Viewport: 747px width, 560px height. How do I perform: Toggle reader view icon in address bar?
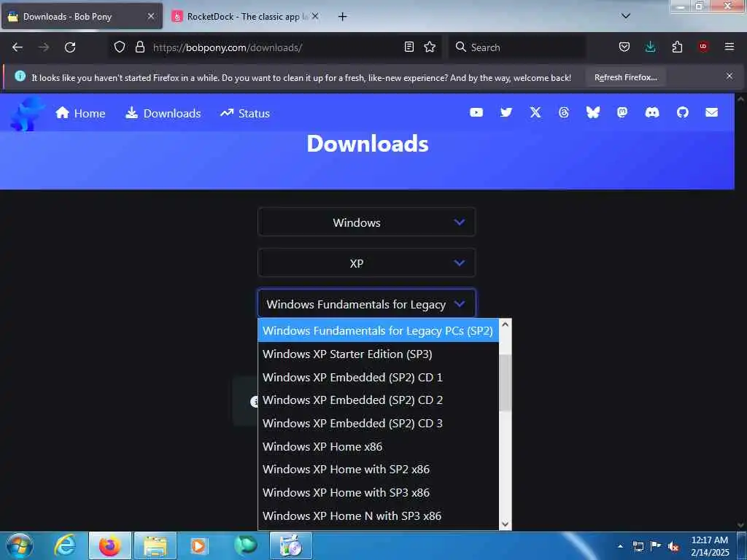pyautogui.click(x=409, y=47)
